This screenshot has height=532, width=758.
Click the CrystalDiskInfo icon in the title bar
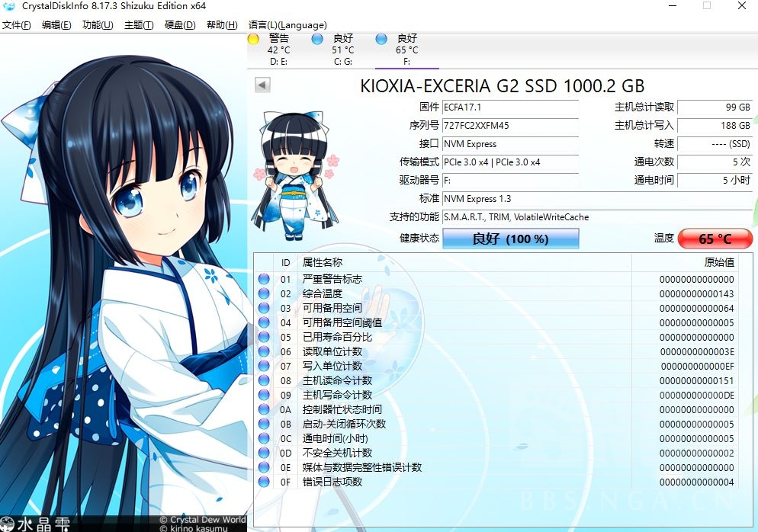click(8, 6)
